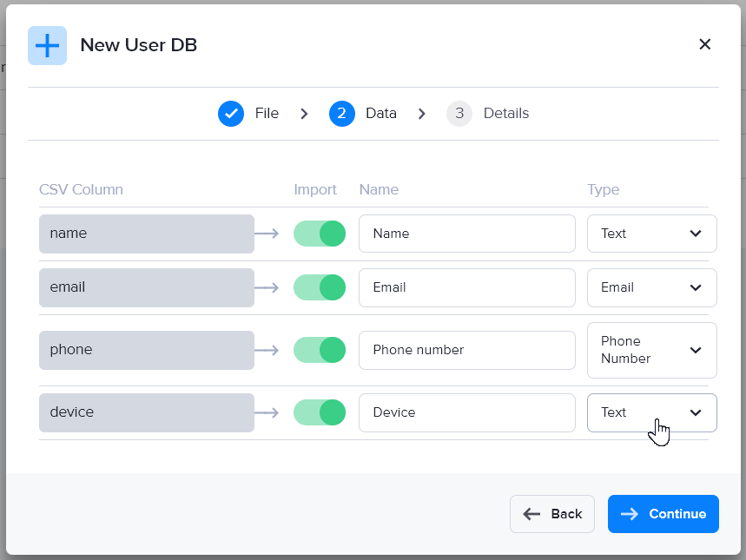Click the chevron between File and Data

coord(304,114)
